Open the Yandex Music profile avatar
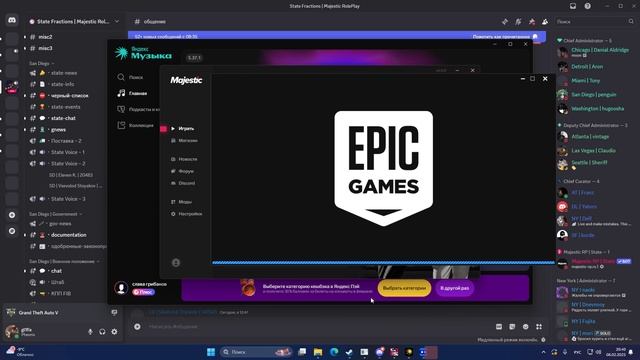 pyautogui.click(x=121, y=288)
